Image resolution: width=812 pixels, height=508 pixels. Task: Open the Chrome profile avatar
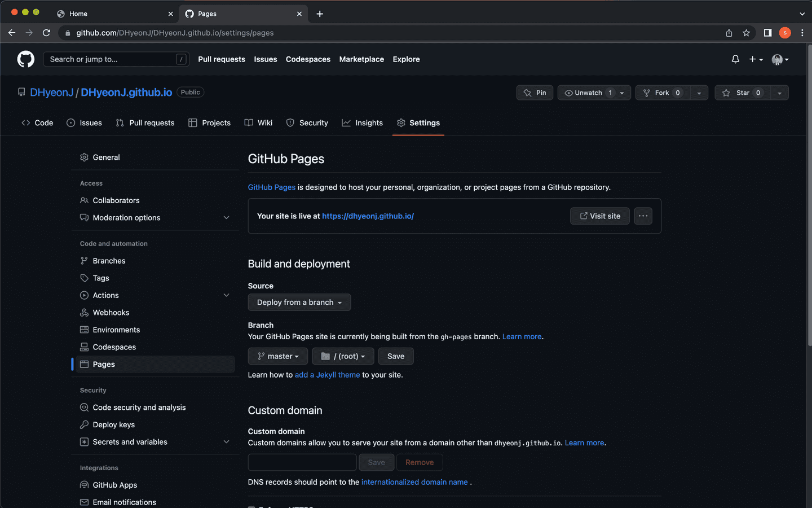(x=785, y=33)
